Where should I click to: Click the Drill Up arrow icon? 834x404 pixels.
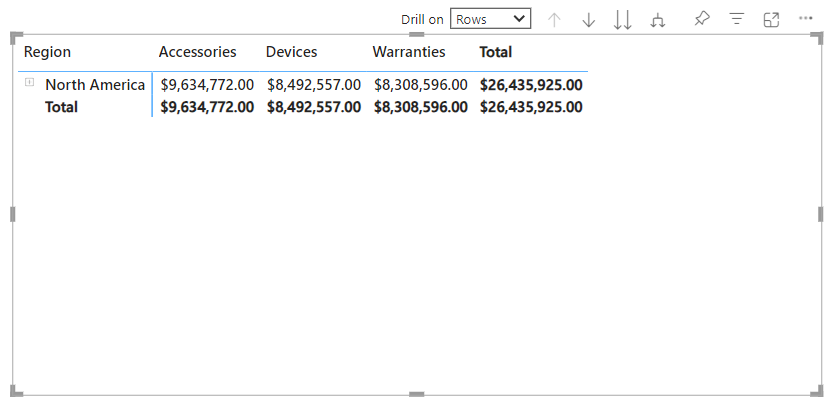555,20
